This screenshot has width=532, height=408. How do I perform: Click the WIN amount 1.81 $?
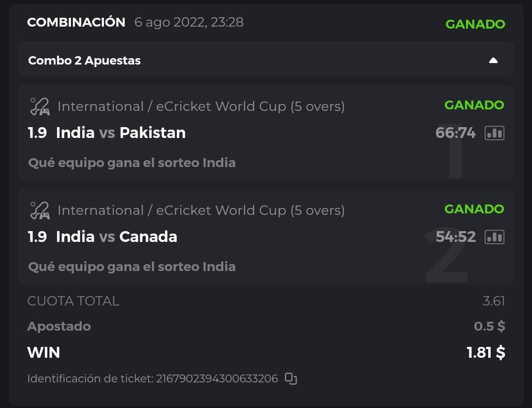point(486,353)
